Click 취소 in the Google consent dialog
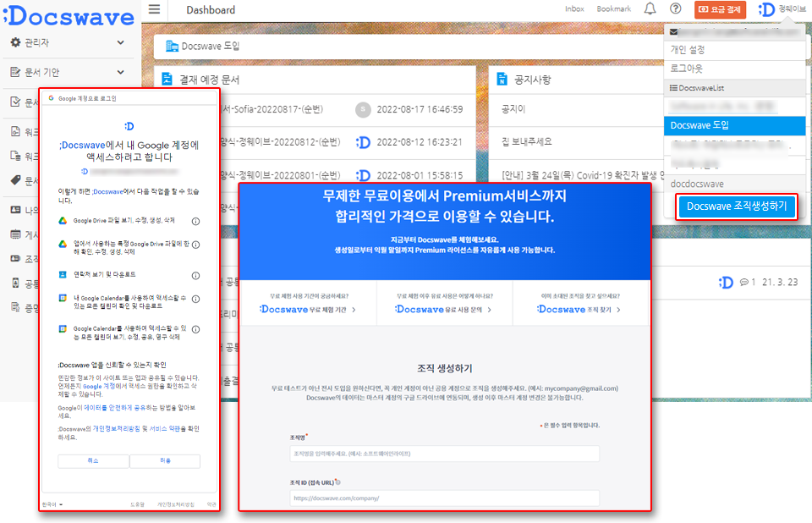Image resolution: width=812 pixels, height=523 pixels. tap(93, 461)
